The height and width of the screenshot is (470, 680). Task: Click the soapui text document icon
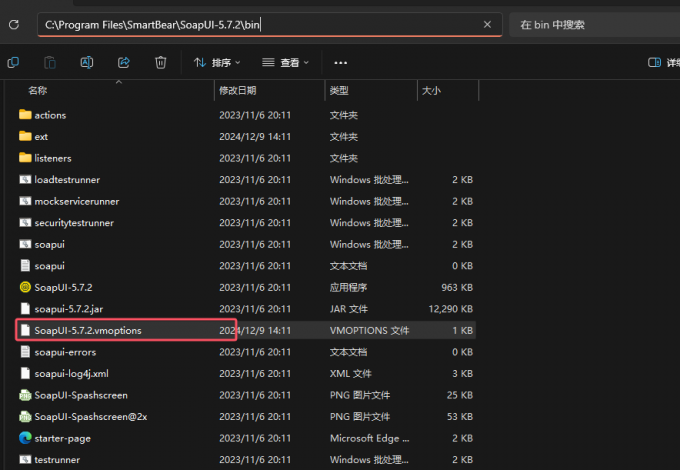25,265
